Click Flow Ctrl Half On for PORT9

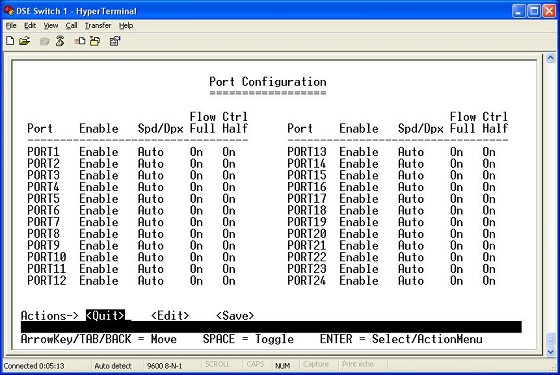point(229,245)
